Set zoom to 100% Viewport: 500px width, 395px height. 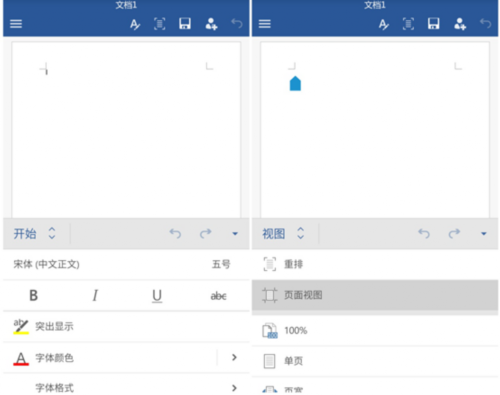[x=375, y=331]
